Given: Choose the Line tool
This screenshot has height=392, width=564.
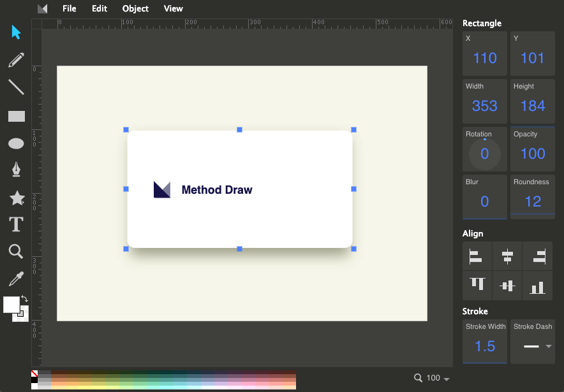Looking at the screenshot, I should point(16,87).
